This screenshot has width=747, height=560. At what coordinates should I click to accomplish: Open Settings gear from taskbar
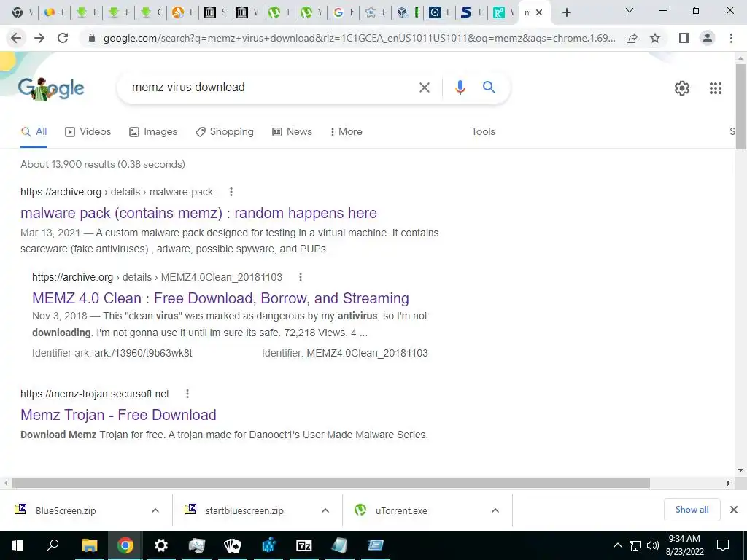(161, 545)
